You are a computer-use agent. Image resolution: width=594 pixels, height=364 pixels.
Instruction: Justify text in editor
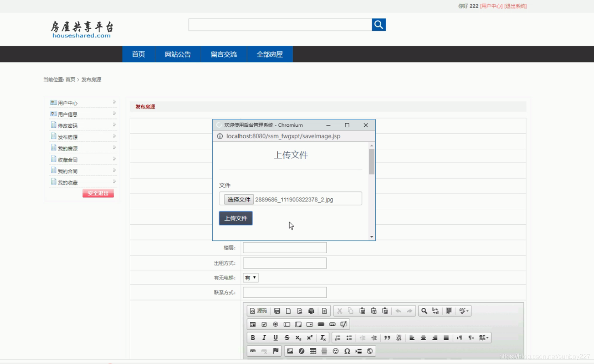(x=446, y=338)
